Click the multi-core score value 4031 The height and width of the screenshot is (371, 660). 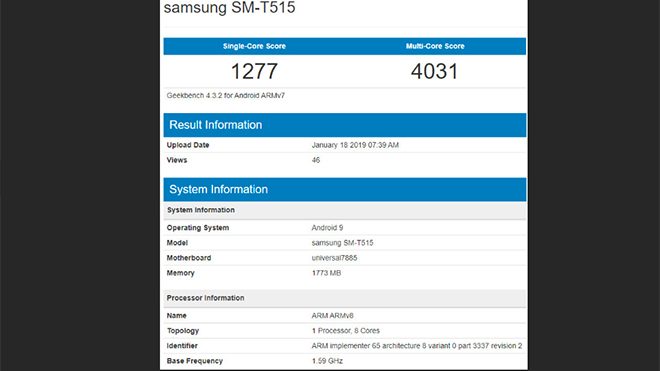pyautogui.click(x=434, y=71)
